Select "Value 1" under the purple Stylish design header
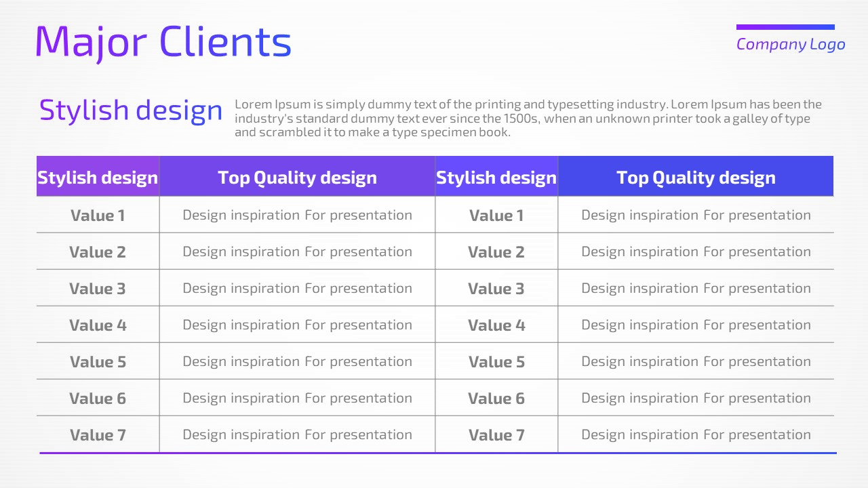This screenshot has height=488, width=868. click(98, 216)
